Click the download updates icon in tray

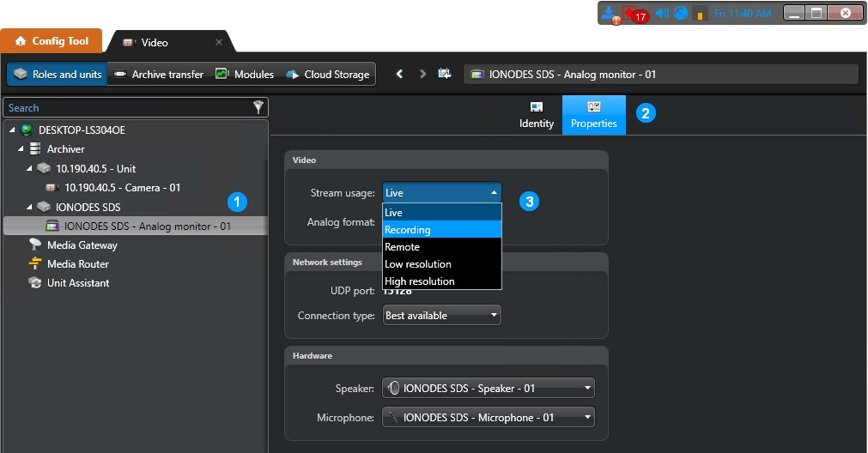pos(610,14)
